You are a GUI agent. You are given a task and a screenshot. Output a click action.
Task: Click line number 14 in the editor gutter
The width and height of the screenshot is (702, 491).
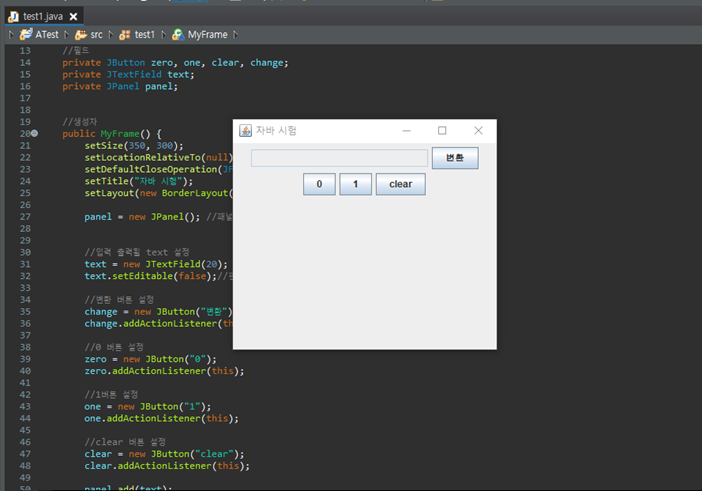click(25, 63)
